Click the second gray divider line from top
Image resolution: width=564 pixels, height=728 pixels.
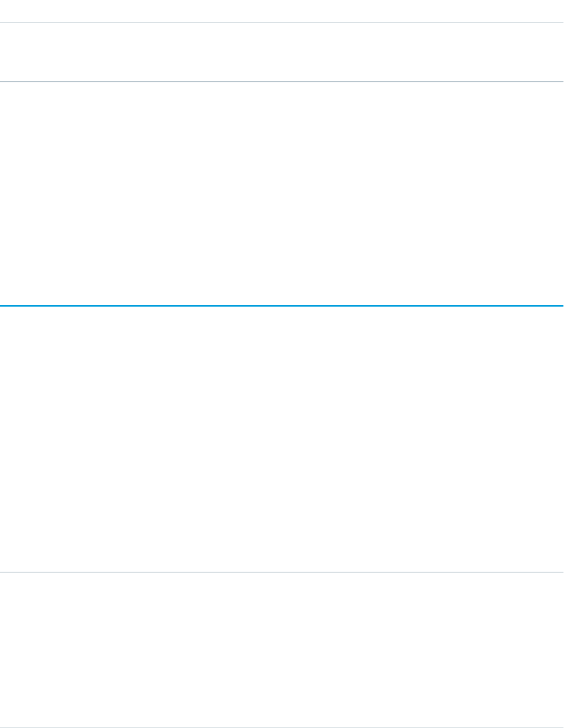pos(282,82)
